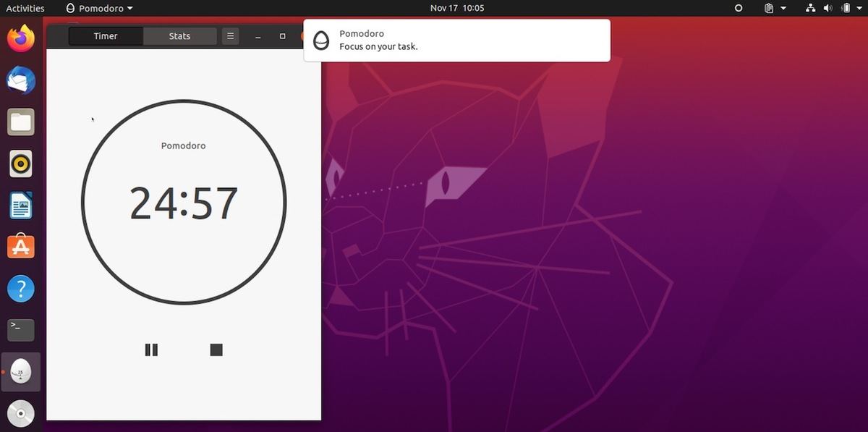Minimize the Pomodoro window

coord(258,36)
